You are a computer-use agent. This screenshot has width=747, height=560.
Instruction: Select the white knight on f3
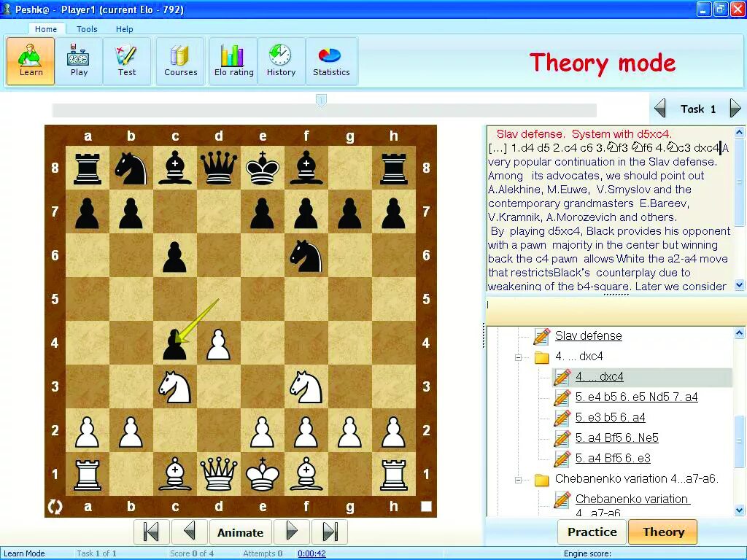tap(306, 386)
